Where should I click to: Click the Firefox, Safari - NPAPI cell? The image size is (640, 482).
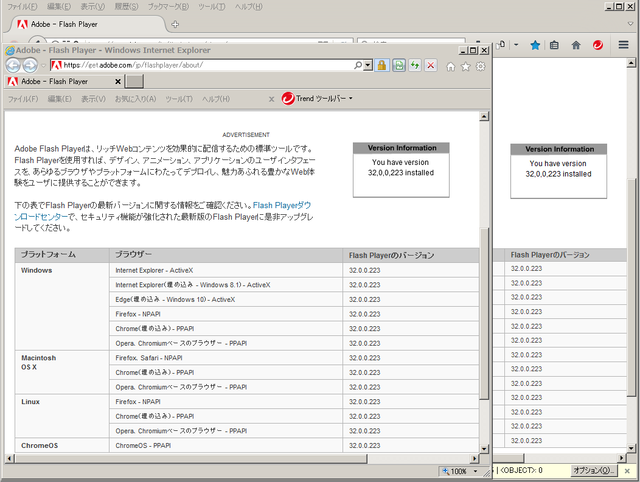(226, 358)
